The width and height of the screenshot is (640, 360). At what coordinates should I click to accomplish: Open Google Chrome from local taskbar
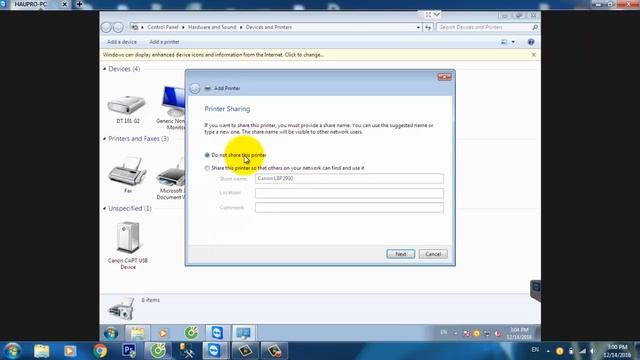tap(100, 351)
